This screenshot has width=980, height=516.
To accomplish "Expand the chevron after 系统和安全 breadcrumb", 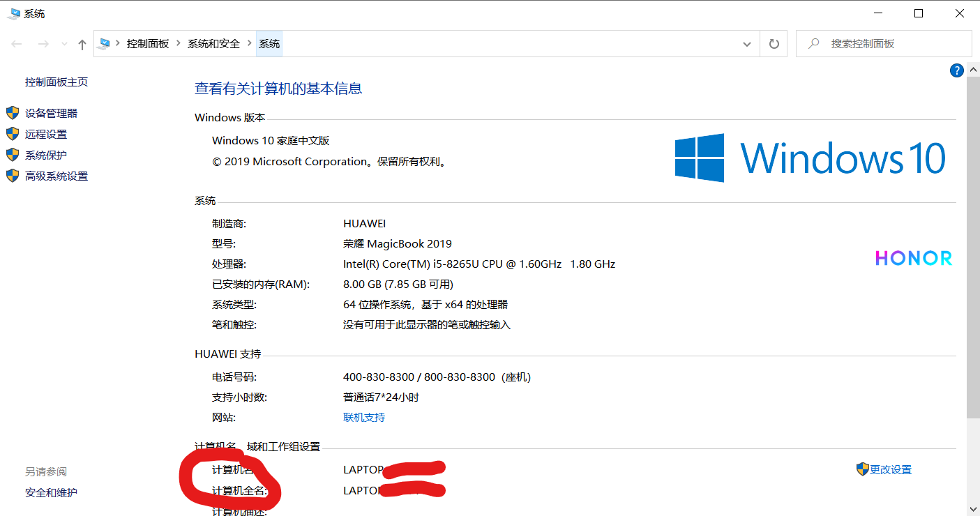I will point(250,43).
